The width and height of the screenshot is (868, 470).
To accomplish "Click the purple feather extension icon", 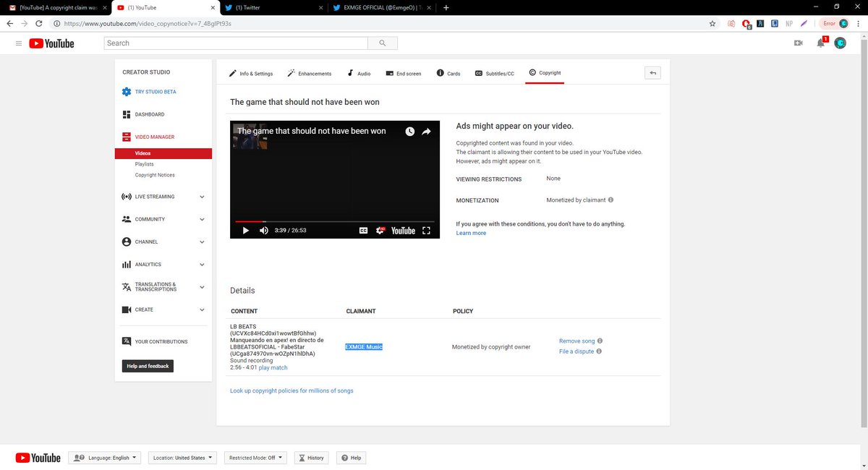I will click(804, 23).
